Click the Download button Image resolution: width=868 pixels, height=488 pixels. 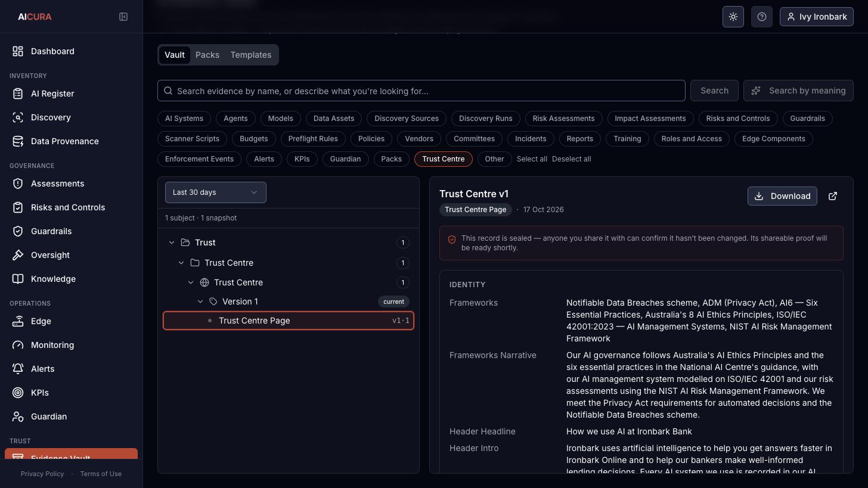[783, 196]
